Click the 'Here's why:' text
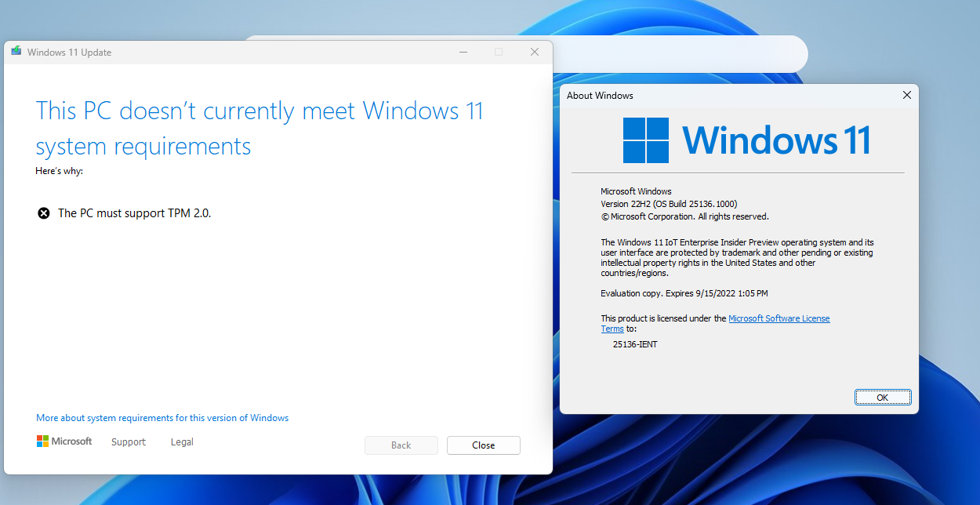The image size is (980, 505). coord(60,171)
